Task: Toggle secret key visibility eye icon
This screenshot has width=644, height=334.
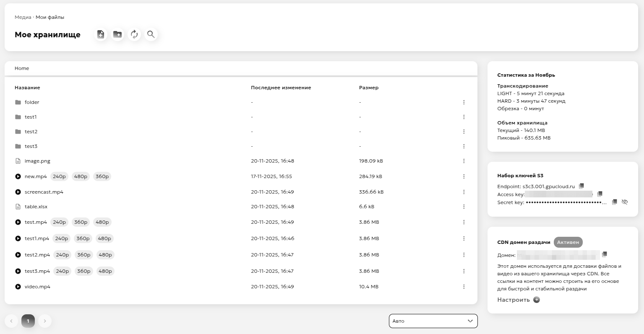Action: [625, 202]
